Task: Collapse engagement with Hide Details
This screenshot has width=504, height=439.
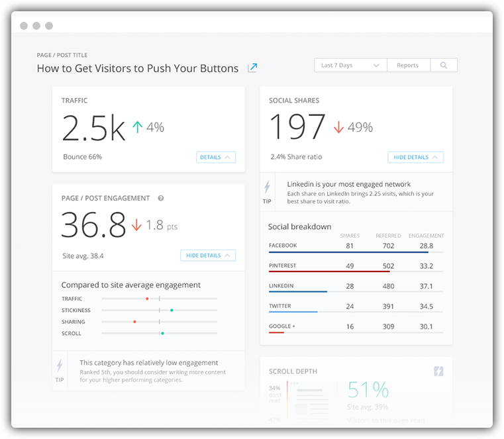Action: pyautogui.click(x=208, y=256)
